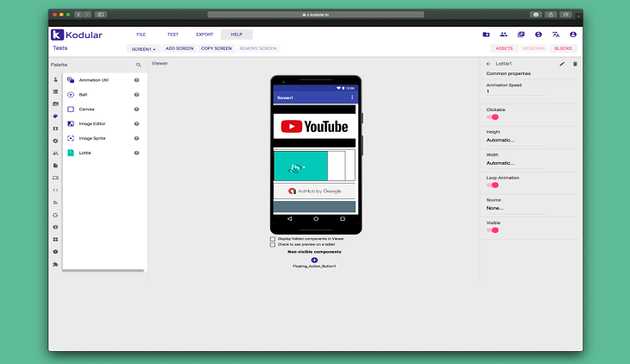Click the ADD SCREEN button
This screenshot has height=364, width=630.
(180, 48)
